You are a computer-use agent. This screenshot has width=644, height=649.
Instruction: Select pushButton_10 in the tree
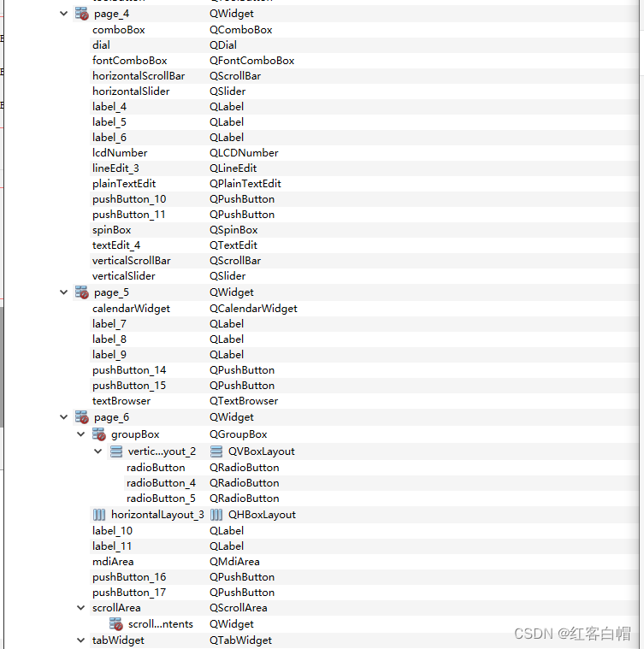tap(129, 199)
